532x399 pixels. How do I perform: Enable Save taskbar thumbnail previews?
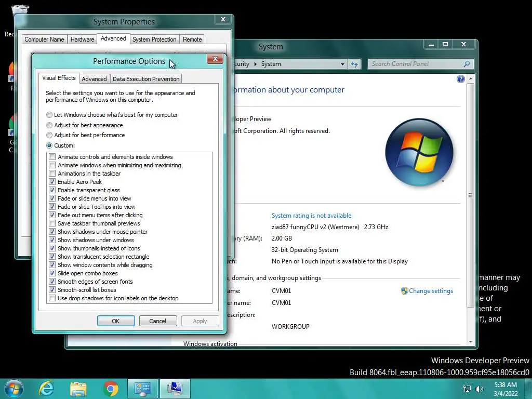[52, 223]
